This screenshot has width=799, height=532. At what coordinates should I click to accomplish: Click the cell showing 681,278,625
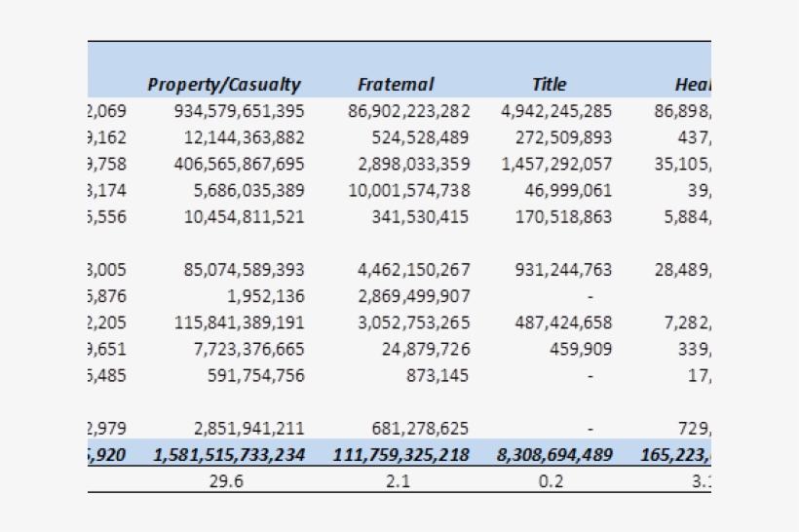coord(420,427)
